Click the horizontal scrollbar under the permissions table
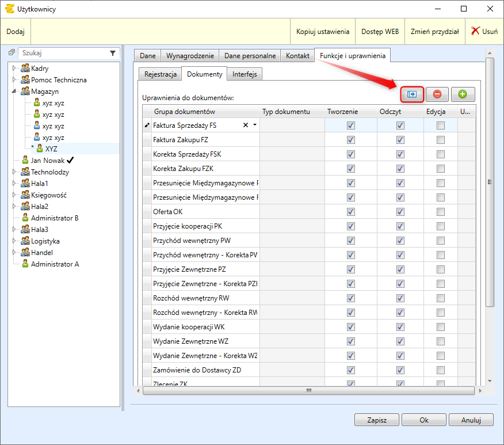This screenshot has width=504, height=445. pos(308,390)
